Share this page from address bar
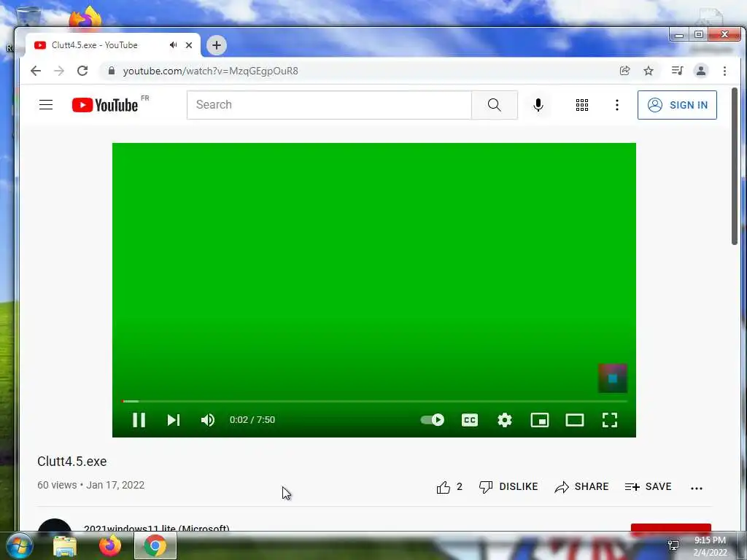The height and width of the screenshot is (560, 747). point(624,71)
